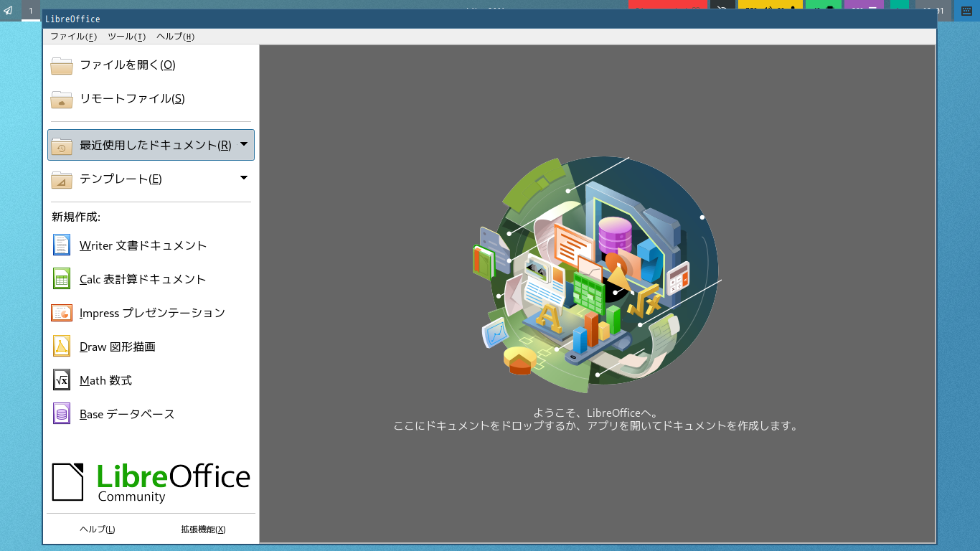
Task: Click the Draw 図形描画 label
Action: click(x=118, y=347)
